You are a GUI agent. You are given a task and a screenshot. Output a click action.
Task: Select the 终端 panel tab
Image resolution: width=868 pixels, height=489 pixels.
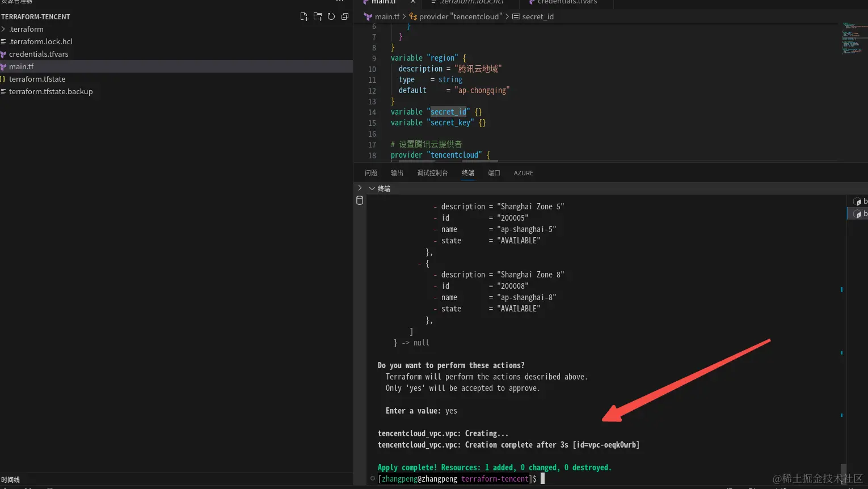468,173
